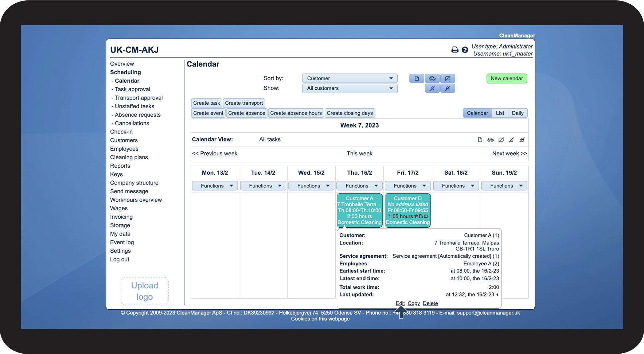Toggle the crossed-out person filter button beside Show
Screen dimensions: 644x354
pos(432,88)
